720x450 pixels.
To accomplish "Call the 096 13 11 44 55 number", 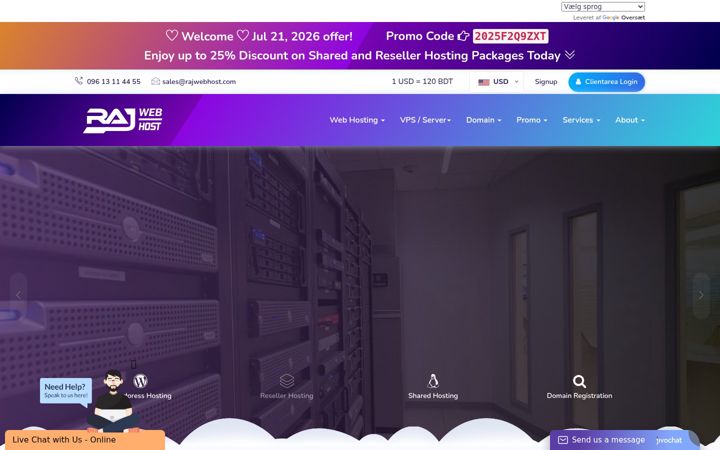I will (x=113, y=82).
